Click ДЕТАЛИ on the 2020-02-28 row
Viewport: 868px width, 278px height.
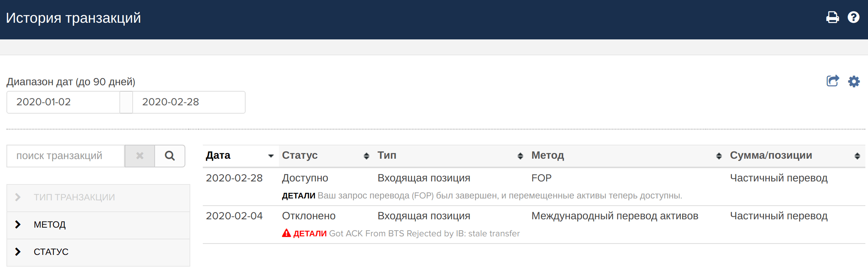pos(298,195)
